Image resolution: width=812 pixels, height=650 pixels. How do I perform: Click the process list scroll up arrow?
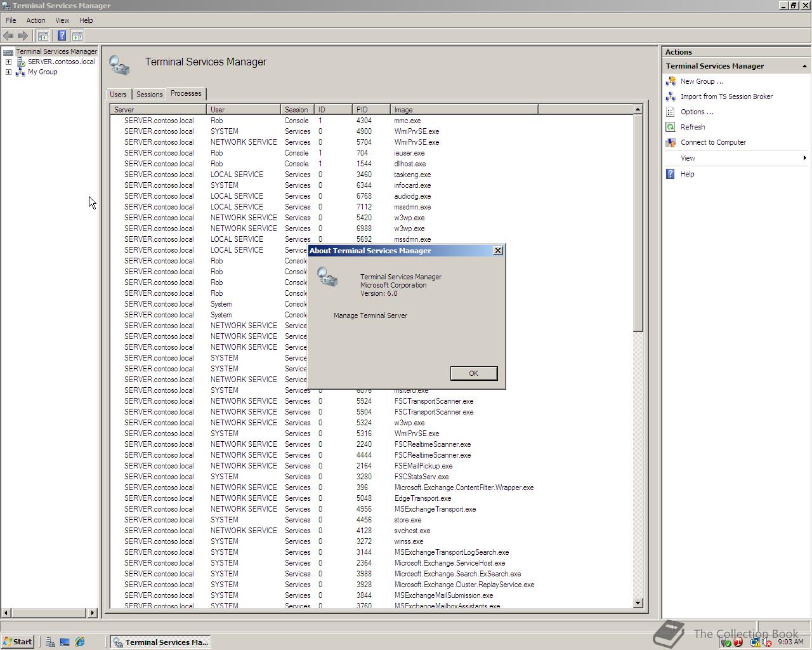pyautogui.click(x=638, y=110)
